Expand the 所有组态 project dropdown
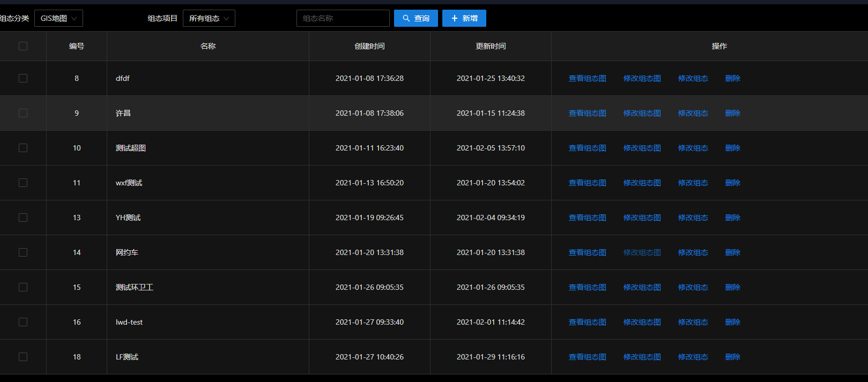 coord(209,18)
